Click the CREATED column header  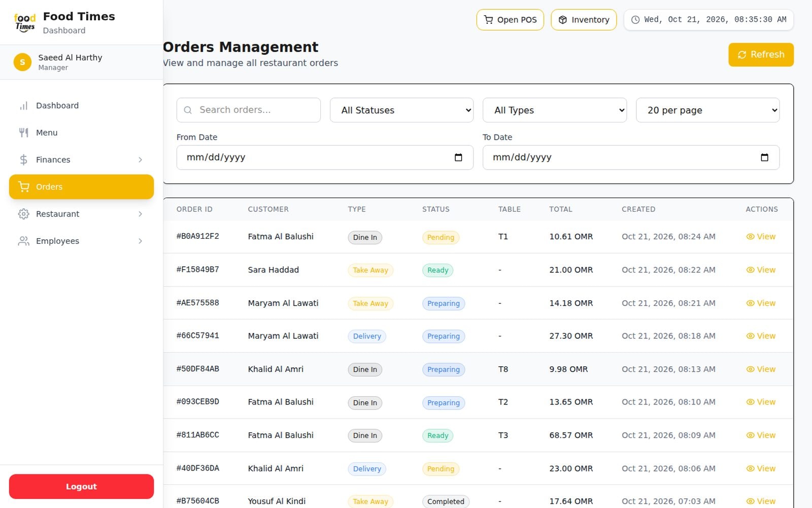point(638,209)
